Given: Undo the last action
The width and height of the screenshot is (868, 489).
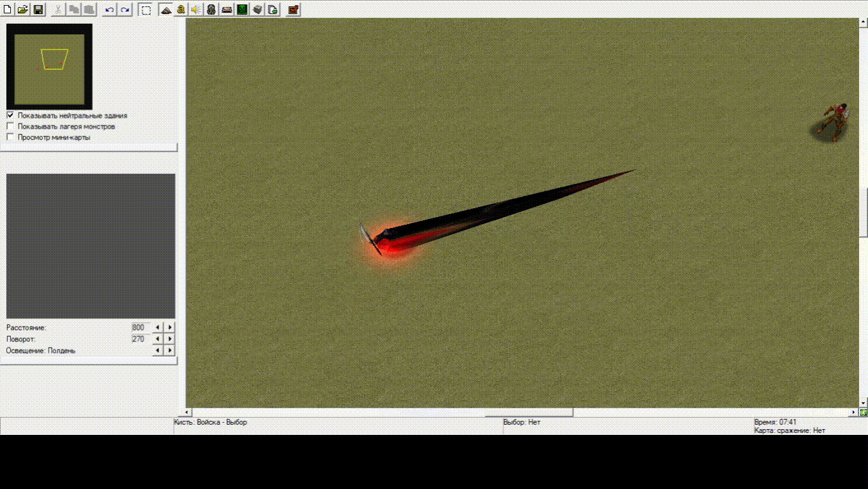Looking at the screenshot, I should click(109, 10).
